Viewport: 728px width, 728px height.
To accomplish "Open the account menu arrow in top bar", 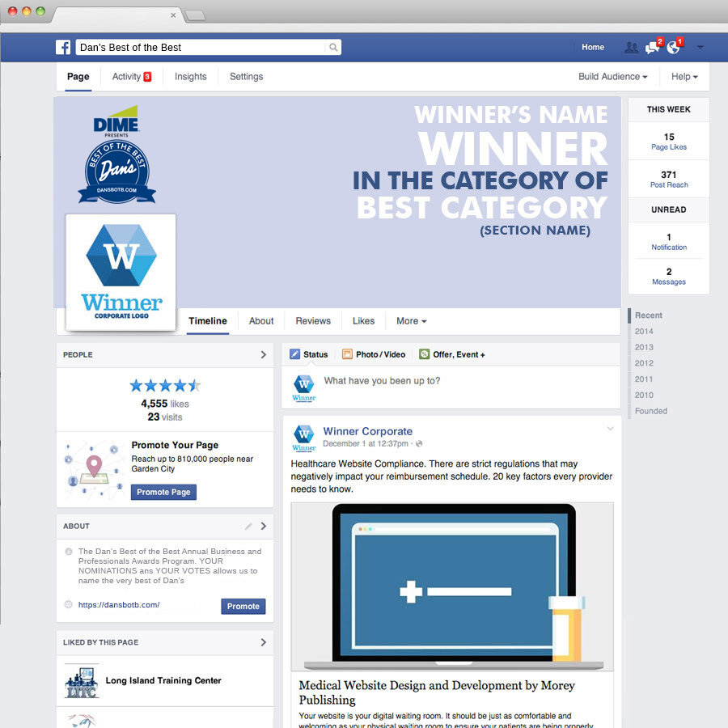I will (x=700, y=48).
